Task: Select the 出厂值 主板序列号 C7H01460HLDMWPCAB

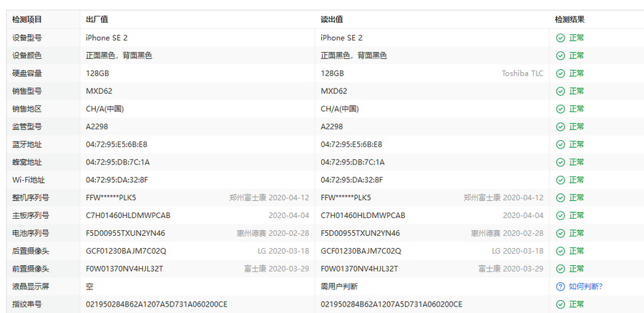Action: point(128,216)
